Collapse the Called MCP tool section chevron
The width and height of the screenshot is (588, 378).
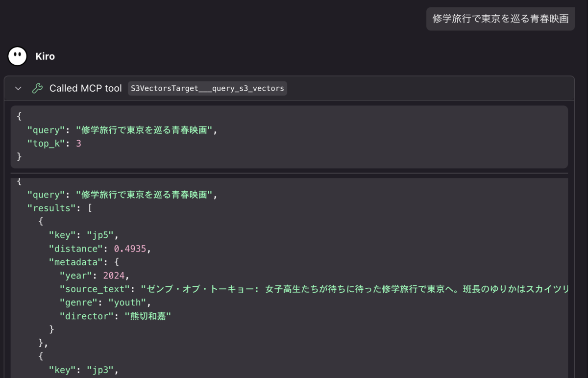pos(18,88)
